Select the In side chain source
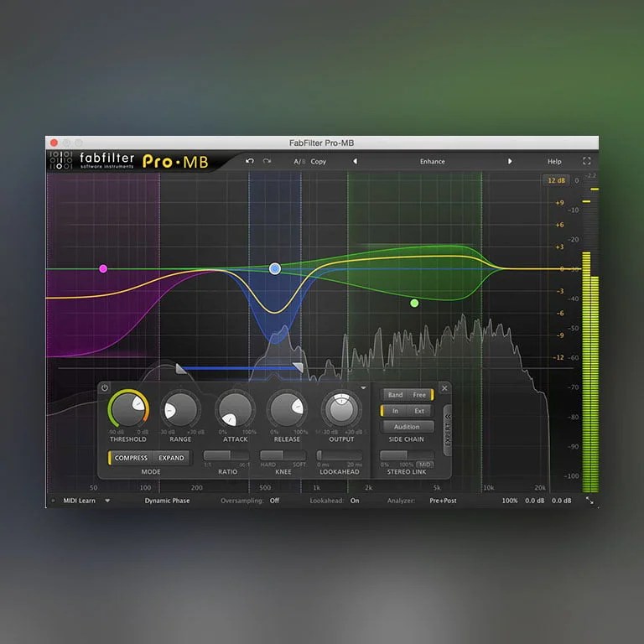The width and height of the screenshot is (644, 644). click(x=394, y=411)
